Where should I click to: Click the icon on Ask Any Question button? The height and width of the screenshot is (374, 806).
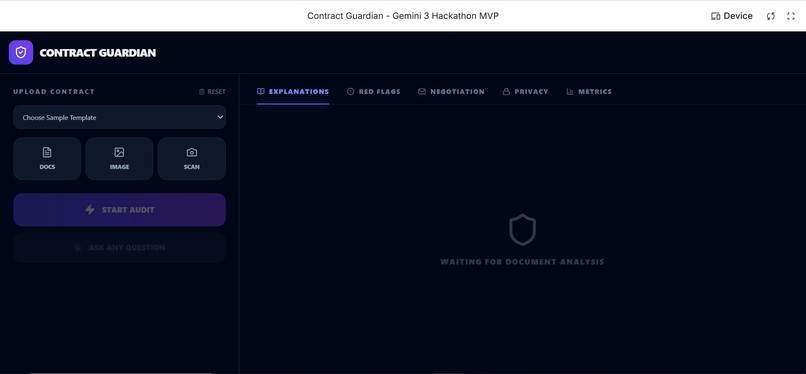click(78, 248)
